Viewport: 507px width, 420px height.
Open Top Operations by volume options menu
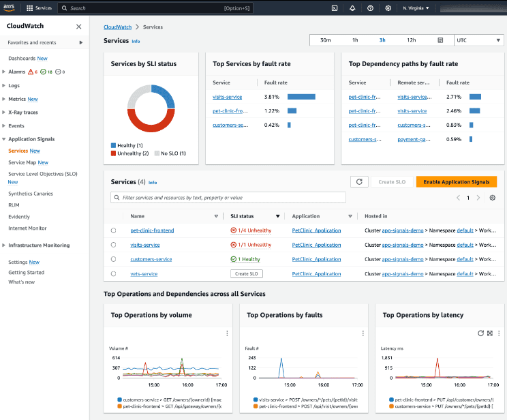[x=227, y=333]
